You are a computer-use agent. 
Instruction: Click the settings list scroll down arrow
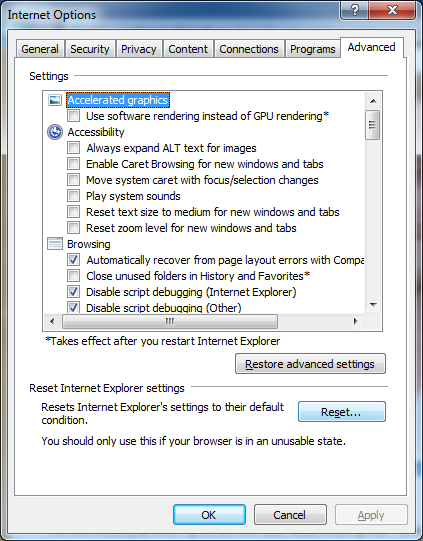[373, 305]
